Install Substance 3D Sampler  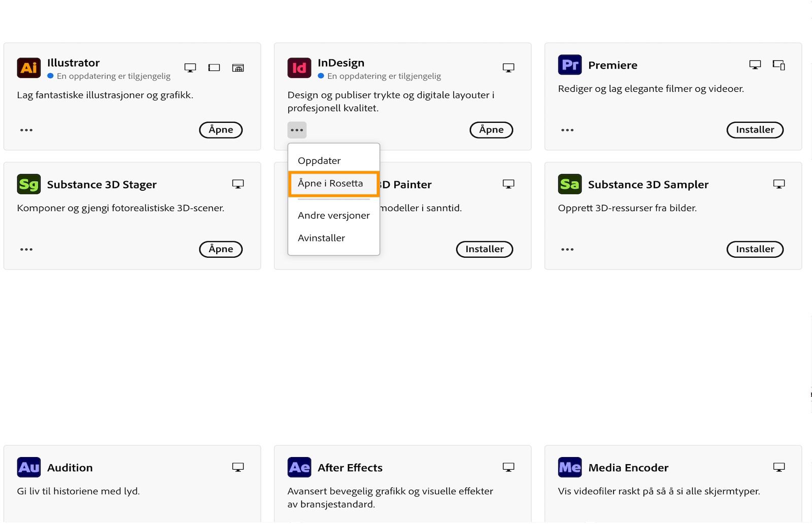755,249
